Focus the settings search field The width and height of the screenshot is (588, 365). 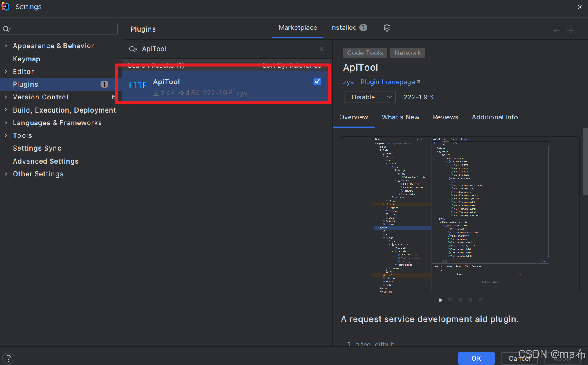59,29
